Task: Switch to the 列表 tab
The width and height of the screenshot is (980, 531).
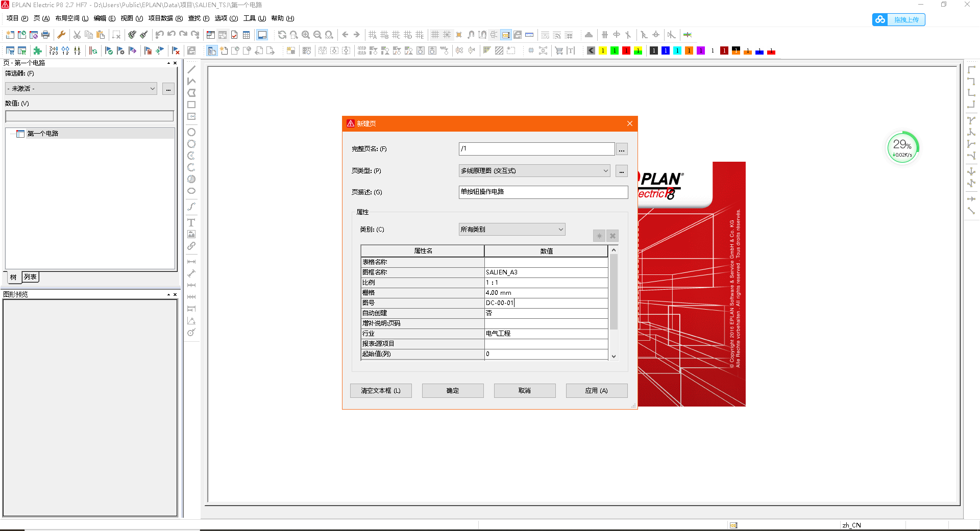Action: (x=31, y=277)
